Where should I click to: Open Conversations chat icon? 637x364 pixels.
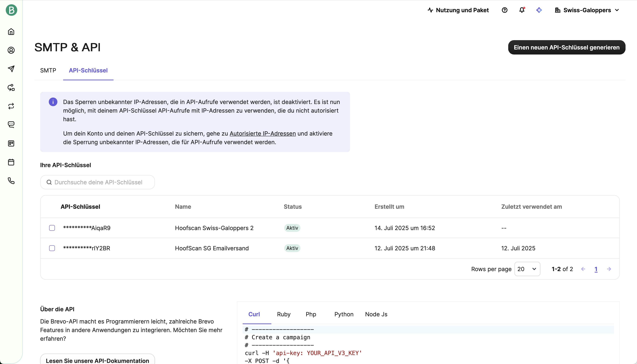click(11, 124)
